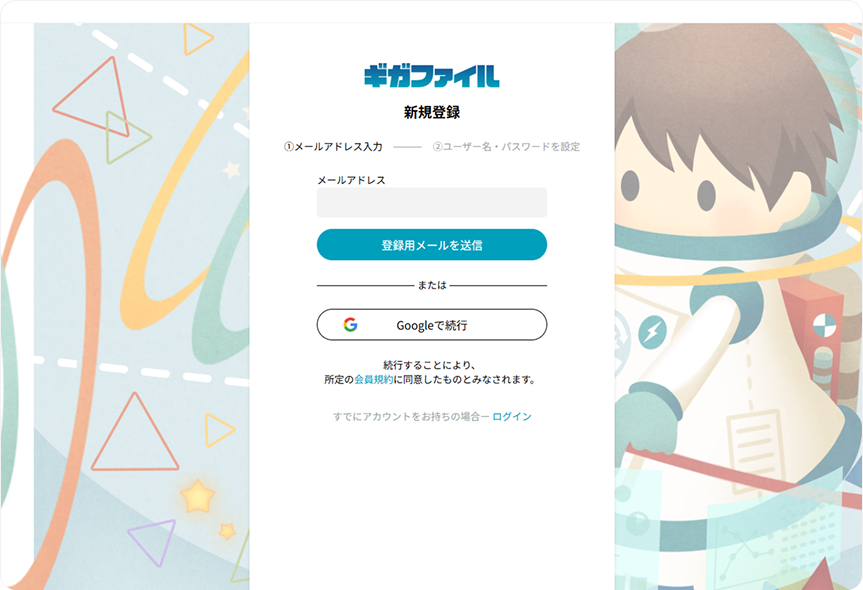Select step ① メールアドレス入力
Image resolution: width=863 pixels, height=590 pixels.
(x=333, y=147)
